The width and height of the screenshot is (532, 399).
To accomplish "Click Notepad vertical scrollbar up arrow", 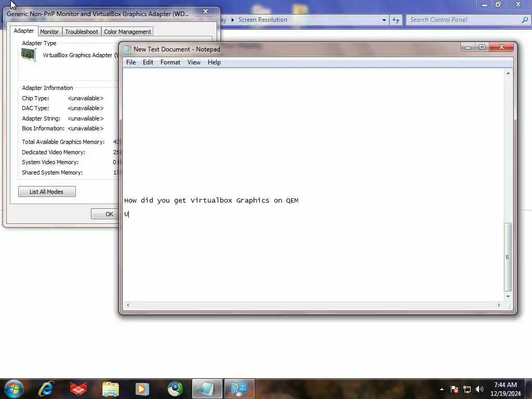I will click(508, 73).
